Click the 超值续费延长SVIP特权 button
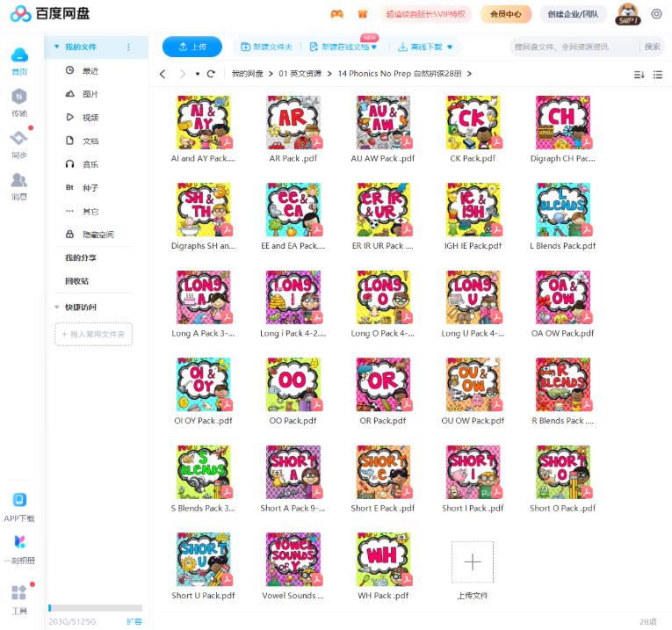The width and height of the screenshot is (672, 630). click(425, 14)
